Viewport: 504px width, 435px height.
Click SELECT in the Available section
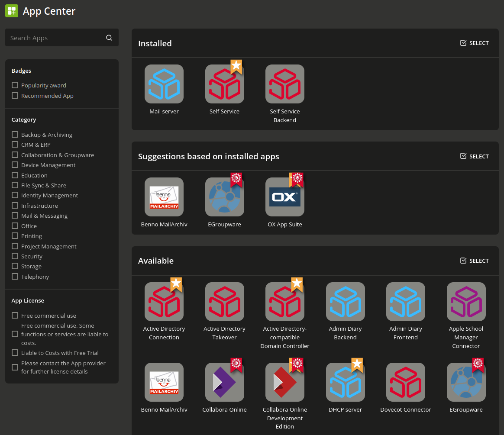tap(474, 261)
